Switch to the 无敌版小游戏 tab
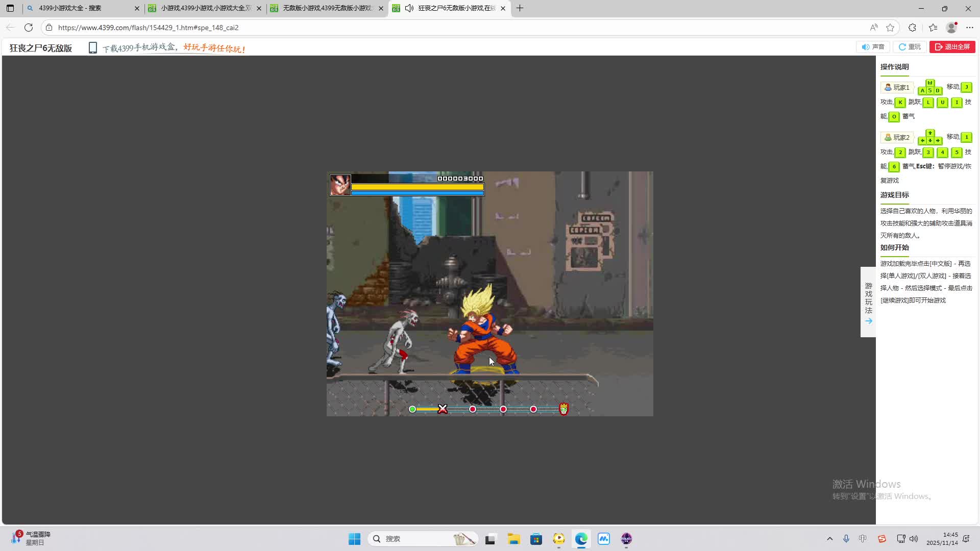 [327, 8]
